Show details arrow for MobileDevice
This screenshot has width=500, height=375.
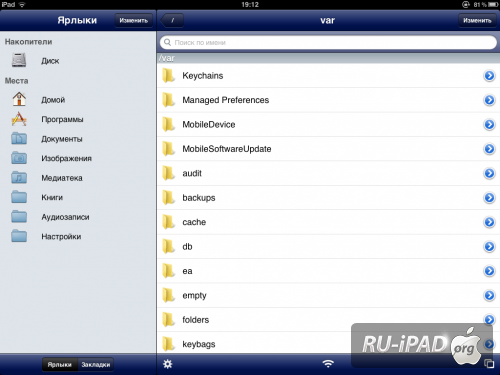point(489,124)
